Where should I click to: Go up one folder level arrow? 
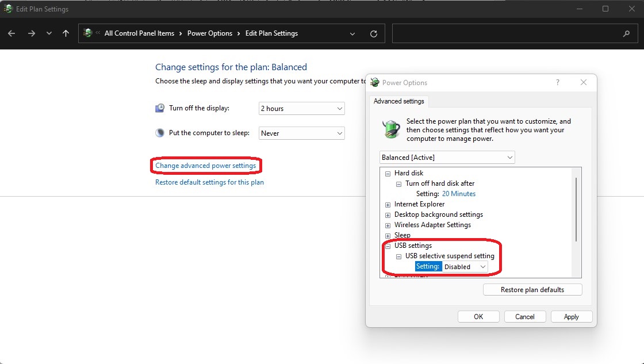click(66, 34)
